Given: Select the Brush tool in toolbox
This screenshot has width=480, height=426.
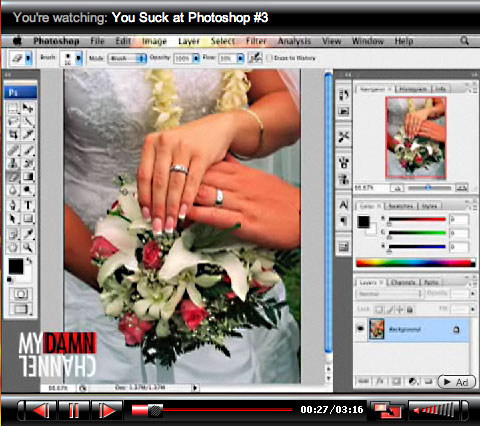Looking at the screenshot, I should coord(28,150).
